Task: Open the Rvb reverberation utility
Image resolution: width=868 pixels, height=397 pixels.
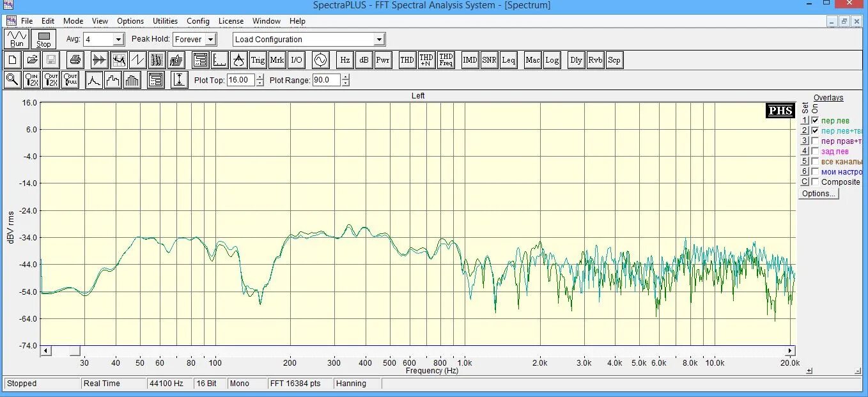Action: tap(595, 60)
